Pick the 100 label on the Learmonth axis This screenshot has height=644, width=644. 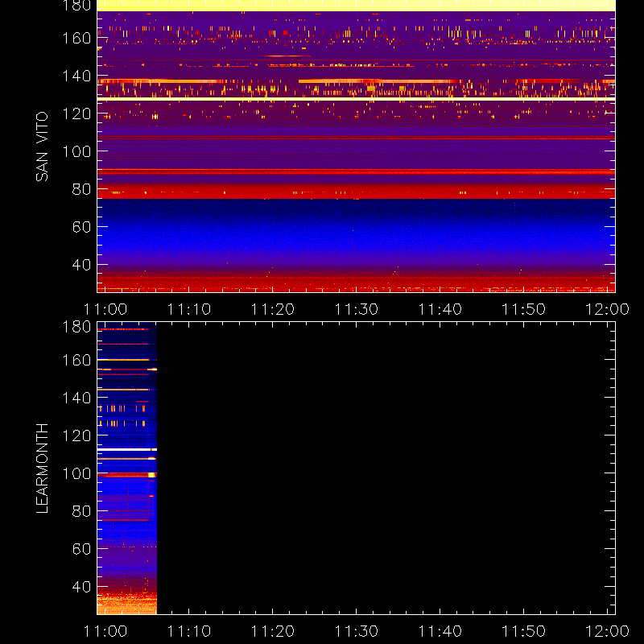(76, 473)
